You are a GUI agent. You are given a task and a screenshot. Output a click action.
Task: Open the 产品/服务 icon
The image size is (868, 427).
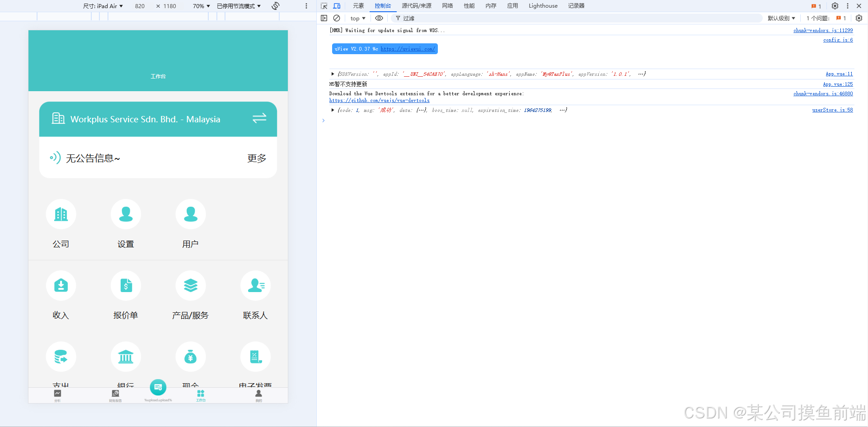click(191, 285)
